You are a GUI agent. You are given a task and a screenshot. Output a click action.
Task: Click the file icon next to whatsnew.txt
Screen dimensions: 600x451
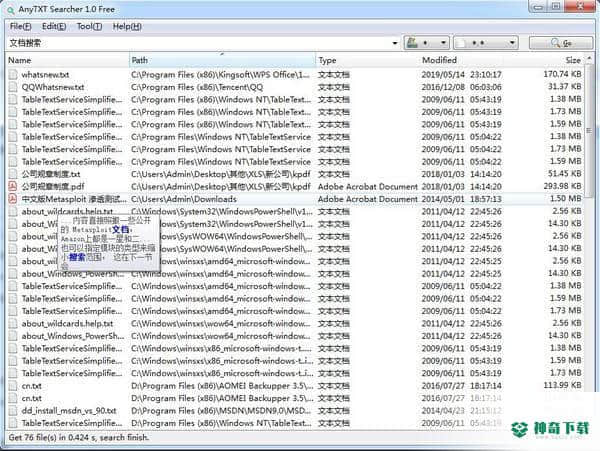coord(13,75)
